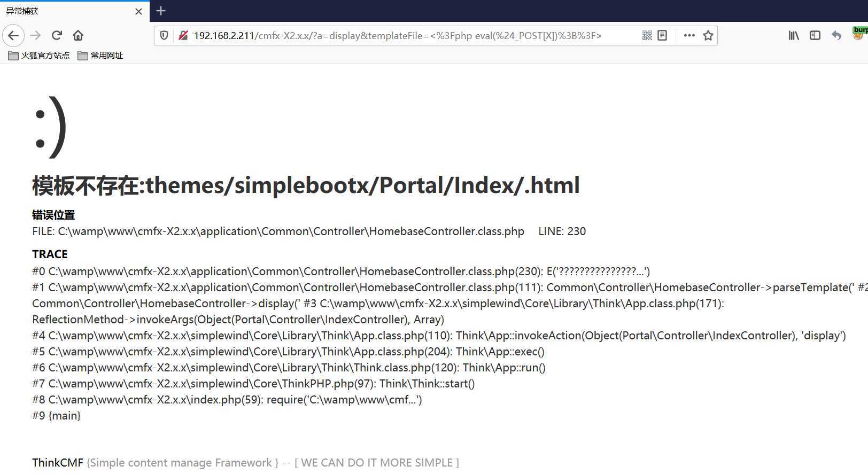Image resolution: width=868 pixels, height=474 pixels.
Task: Open the Library history and bookmarks
Action: (x=794, y=36)
